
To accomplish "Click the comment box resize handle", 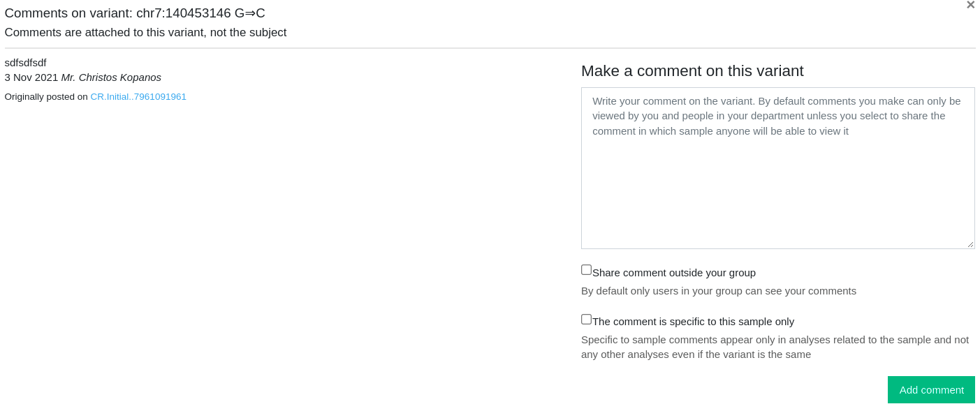I will click(x=970, y=244).
